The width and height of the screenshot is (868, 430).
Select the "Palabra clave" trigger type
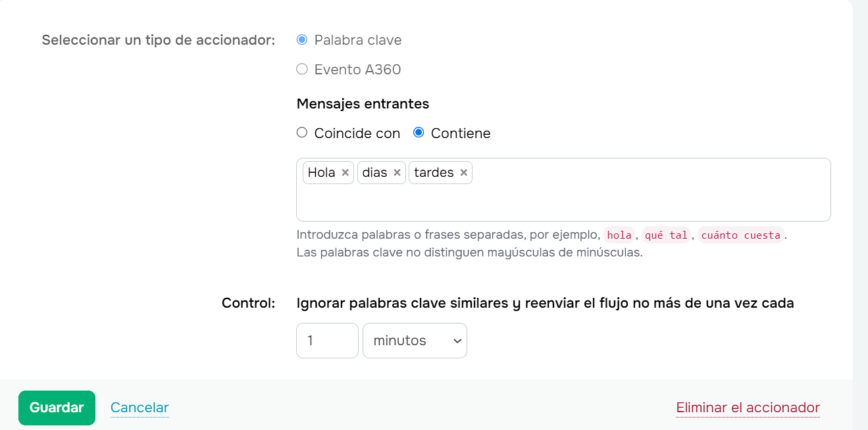click(x=302, y=39)
